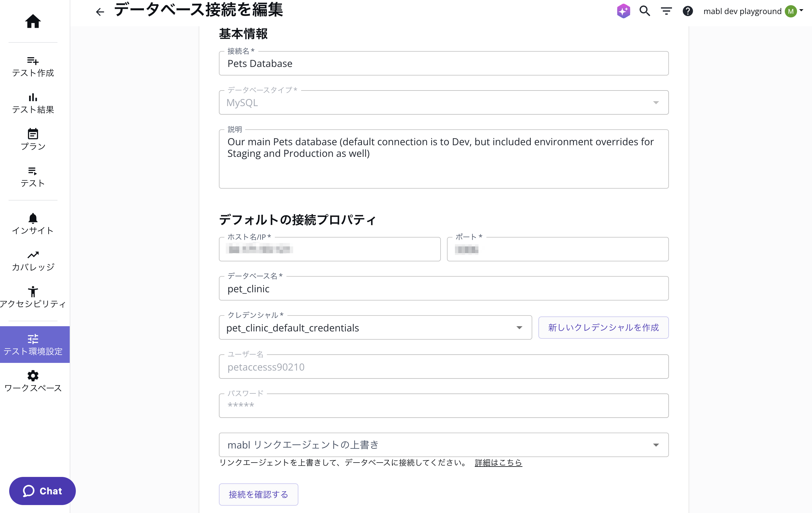Focus the ホスト名/IP input field
This screenshot has height=513, width=812.
(330, 249)
